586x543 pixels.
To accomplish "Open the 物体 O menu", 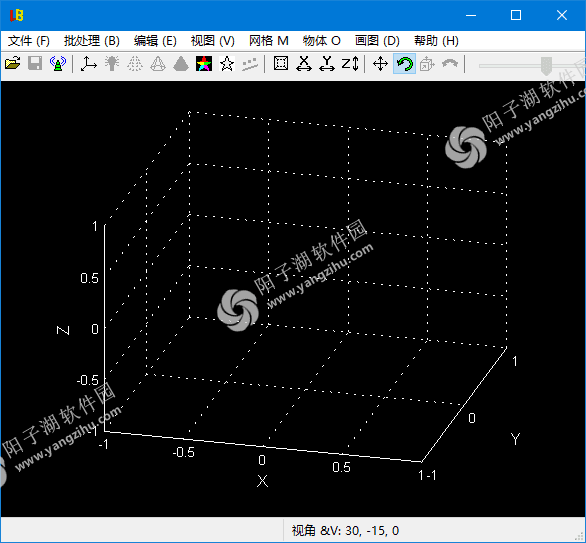I will pos(322,41).
